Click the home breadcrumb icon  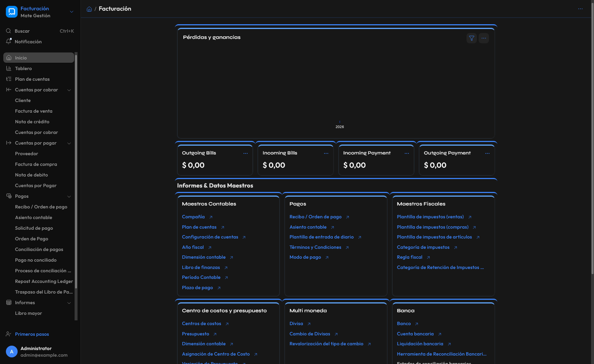pyautogui.click(x=89, y=9)
